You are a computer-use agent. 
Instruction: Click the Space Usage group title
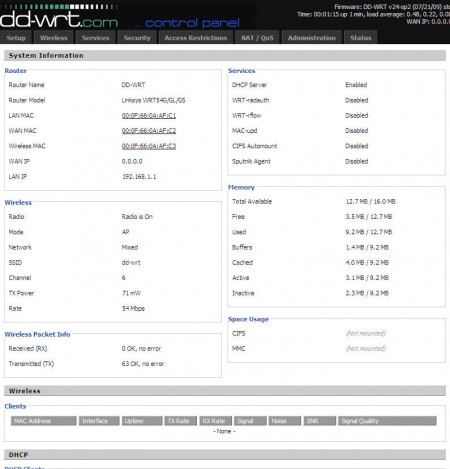click(248, 319)
